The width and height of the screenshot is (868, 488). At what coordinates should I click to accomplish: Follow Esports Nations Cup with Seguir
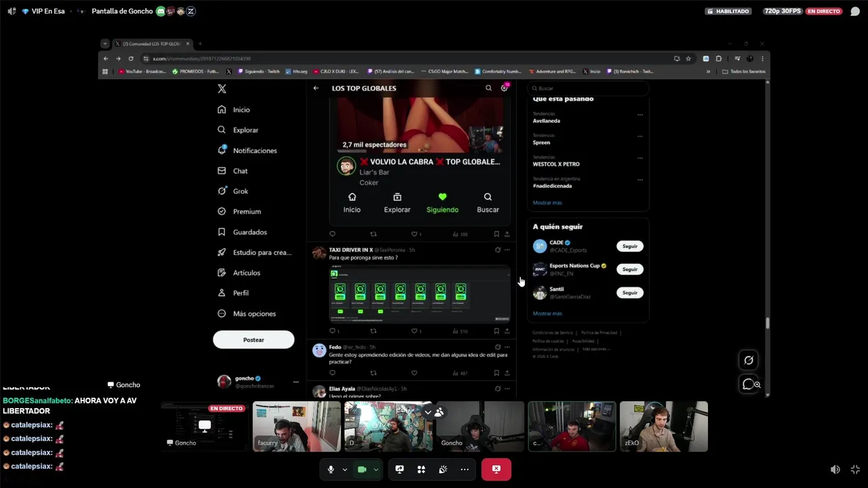pos(630,269)
